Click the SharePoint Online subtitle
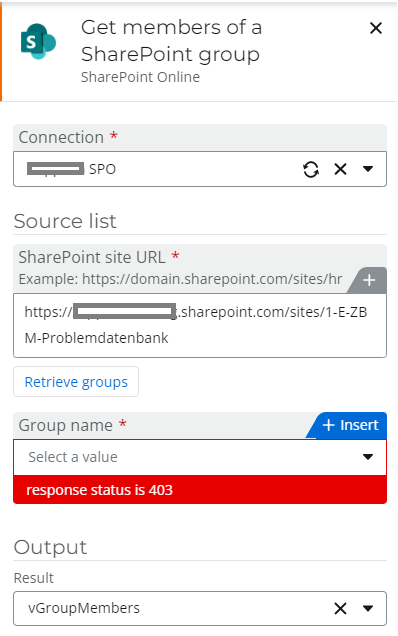398x636 pixels. pyautogui.click(x=140, y=77)
